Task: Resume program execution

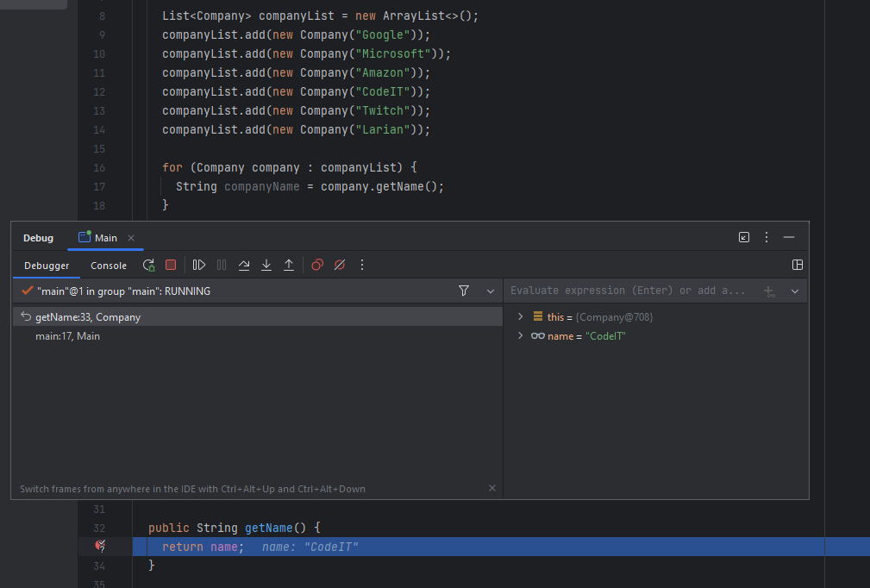Action: tap(199, 266)
